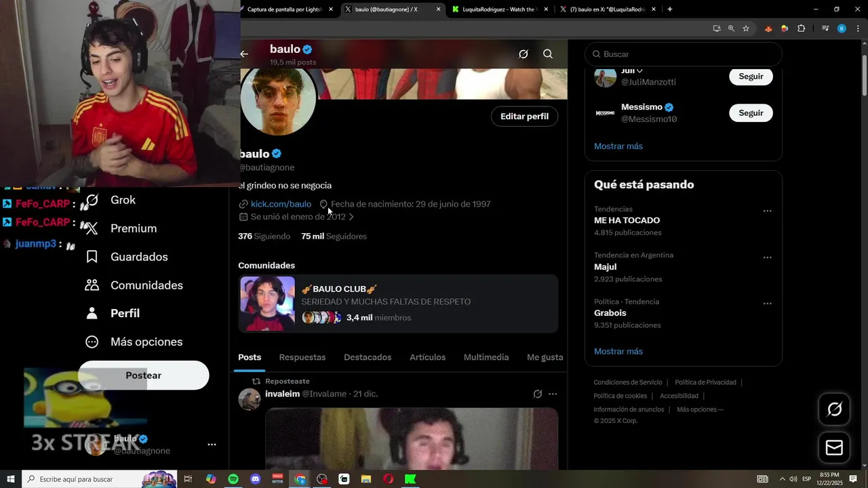868x488 pixels.
Task: Open Información de anuncios footer link
Action: click(x=629, y=409)
